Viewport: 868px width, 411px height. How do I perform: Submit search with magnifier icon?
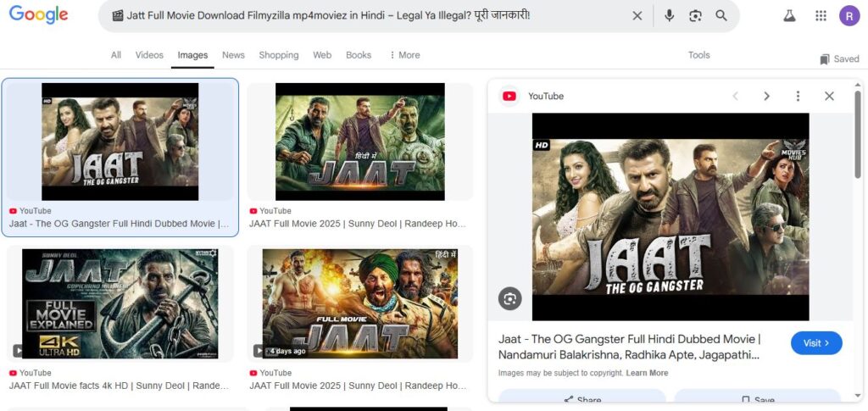click(x=721, y=15)
